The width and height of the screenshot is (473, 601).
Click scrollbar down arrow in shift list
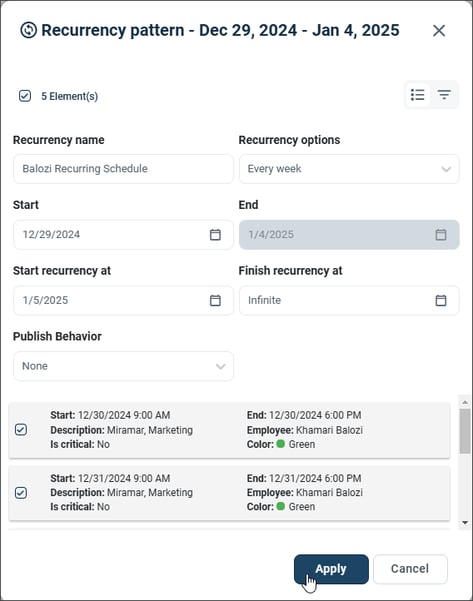coord(465,522)
